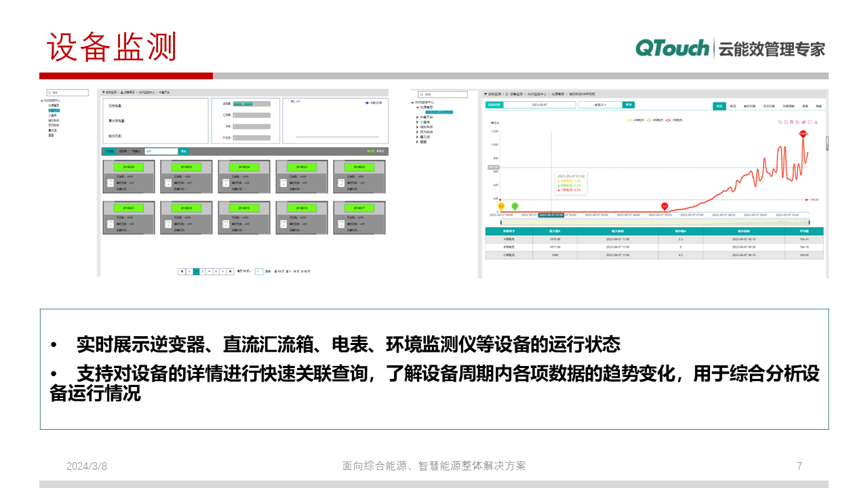Click the download icon in the chart toolbar

coord(816,122)
